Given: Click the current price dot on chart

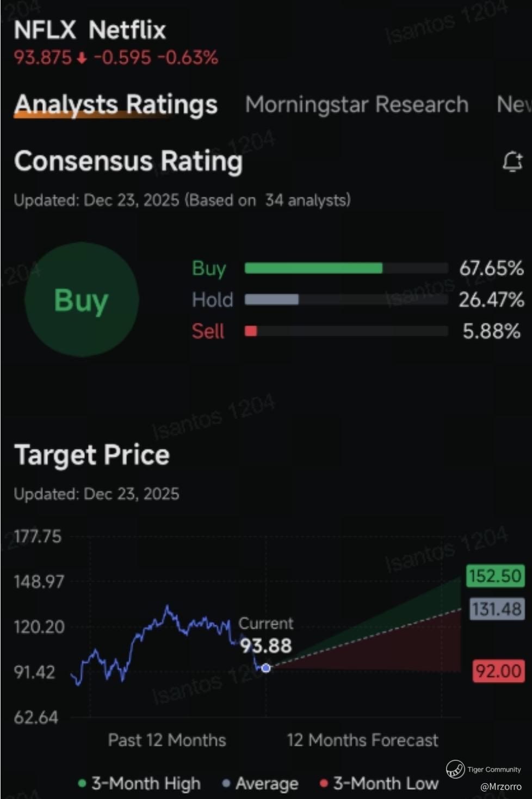Looking at the screenshot, I should (x=265, y=668).
